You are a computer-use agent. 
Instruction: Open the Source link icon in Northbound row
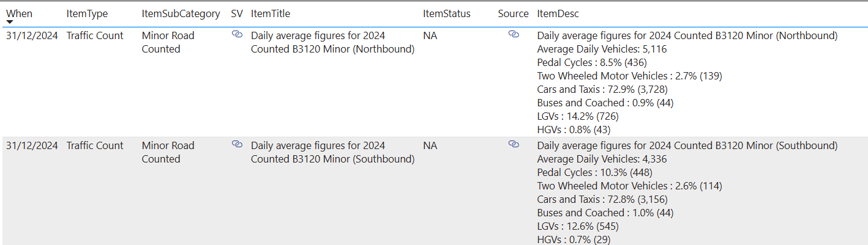click(x=514, y=35)
